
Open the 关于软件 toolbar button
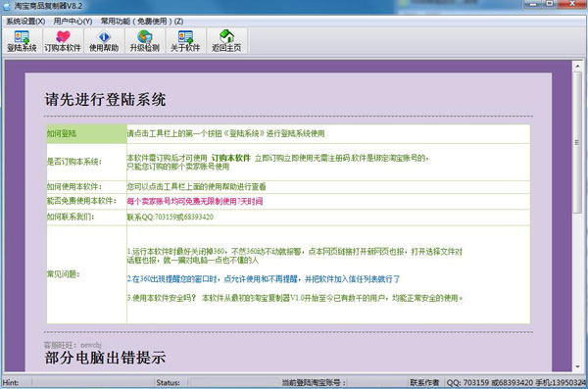point(185,41)
